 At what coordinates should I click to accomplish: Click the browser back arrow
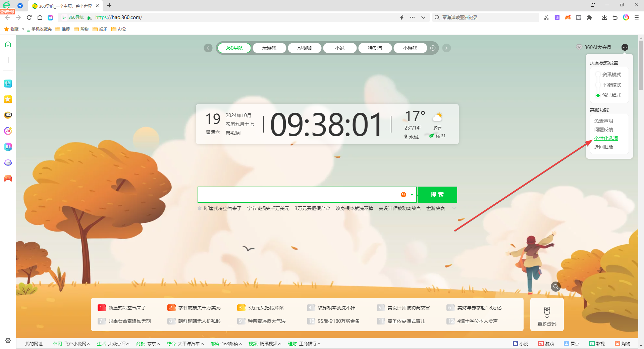[7, 17]
